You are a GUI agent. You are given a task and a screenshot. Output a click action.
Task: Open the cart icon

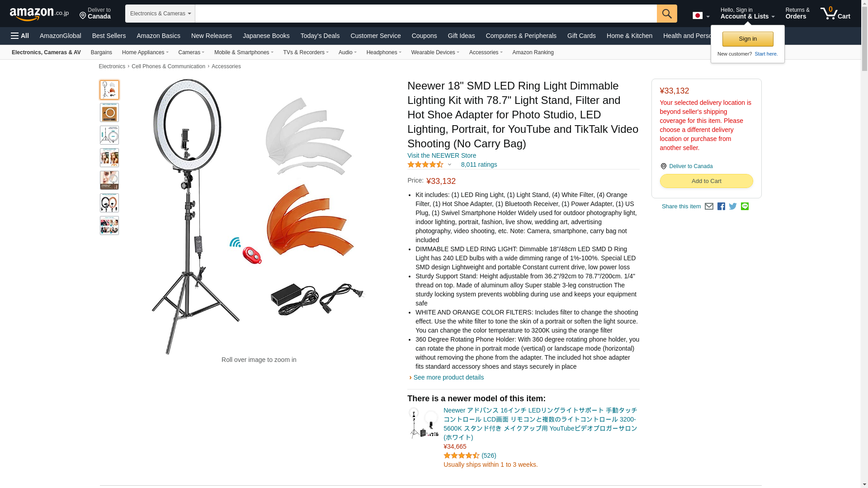point(835,14)
